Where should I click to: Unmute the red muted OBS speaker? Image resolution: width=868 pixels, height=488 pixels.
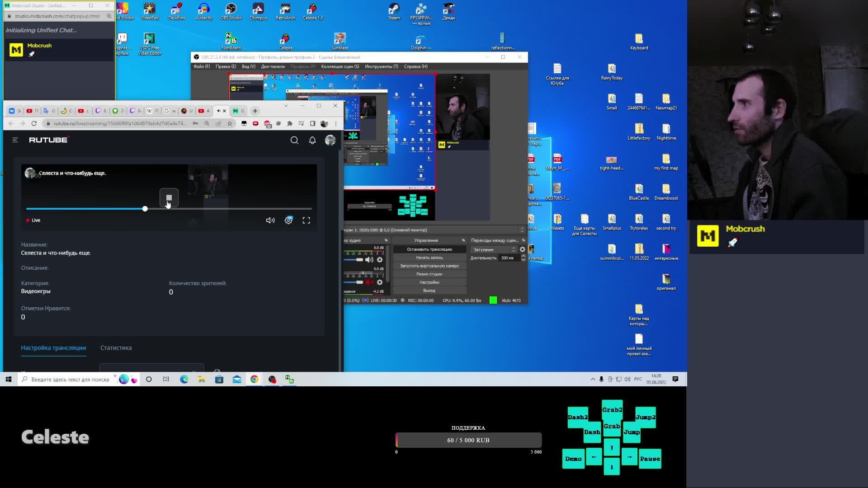369,282
